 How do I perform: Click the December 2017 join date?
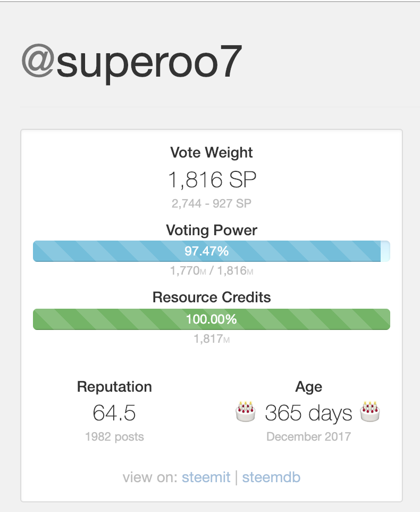point(308,437)
